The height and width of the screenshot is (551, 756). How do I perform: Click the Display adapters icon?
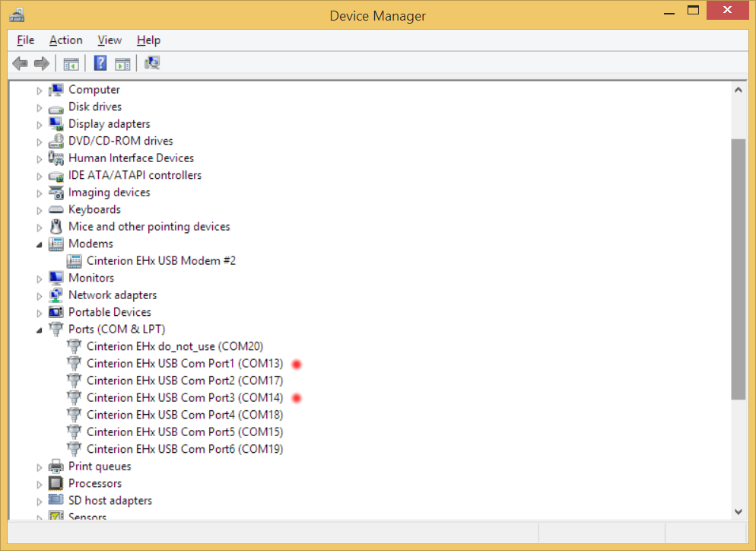pyautogui.click(x=56, y=124)
